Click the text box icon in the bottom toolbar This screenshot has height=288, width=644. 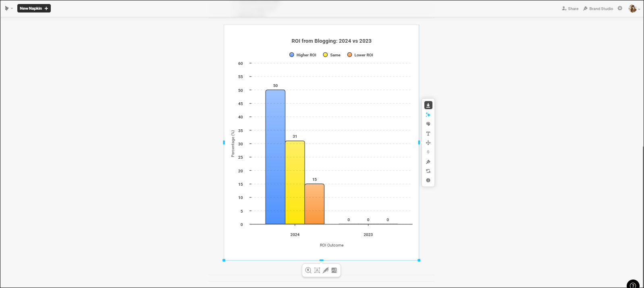point(317,270)
